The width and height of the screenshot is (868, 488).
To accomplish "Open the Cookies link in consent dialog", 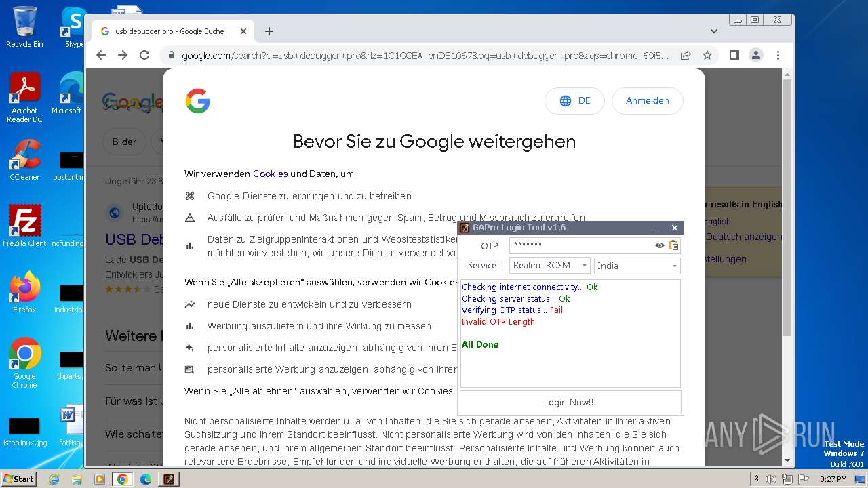I will [x=271, y=174].
